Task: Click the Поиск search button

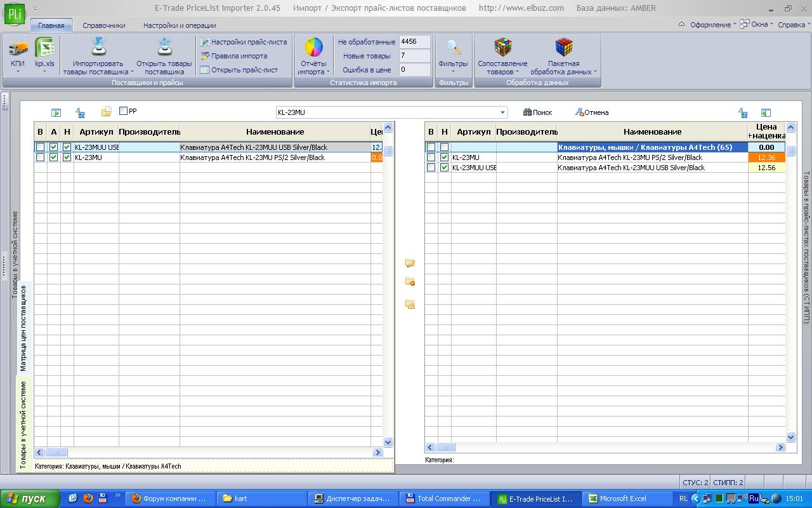Action: [537, 112]
